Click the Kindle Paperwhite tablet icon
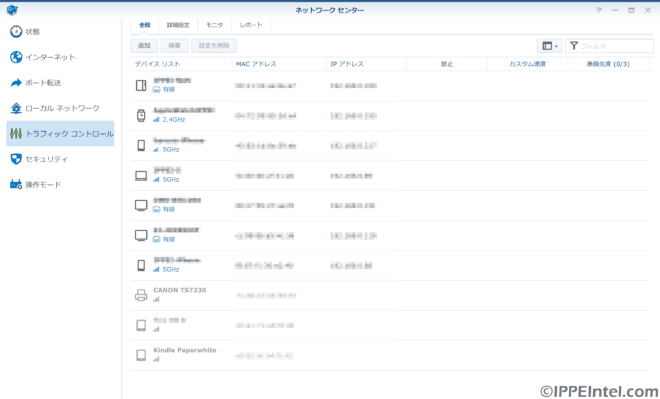The image size is (660, 399). (x=141, y=356)
